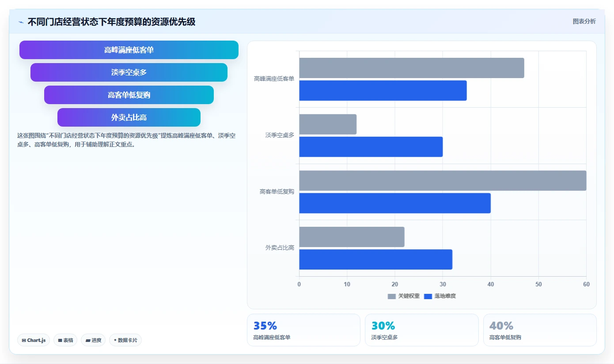Viewport: 614px width, 364px height.
Task: Click the blue icon beside the page title
Action: point(21,22)
